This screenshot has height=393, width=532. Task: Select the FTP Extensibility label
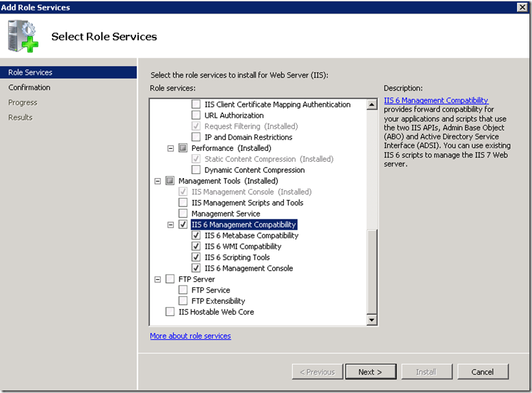click(x=218, y=301)
